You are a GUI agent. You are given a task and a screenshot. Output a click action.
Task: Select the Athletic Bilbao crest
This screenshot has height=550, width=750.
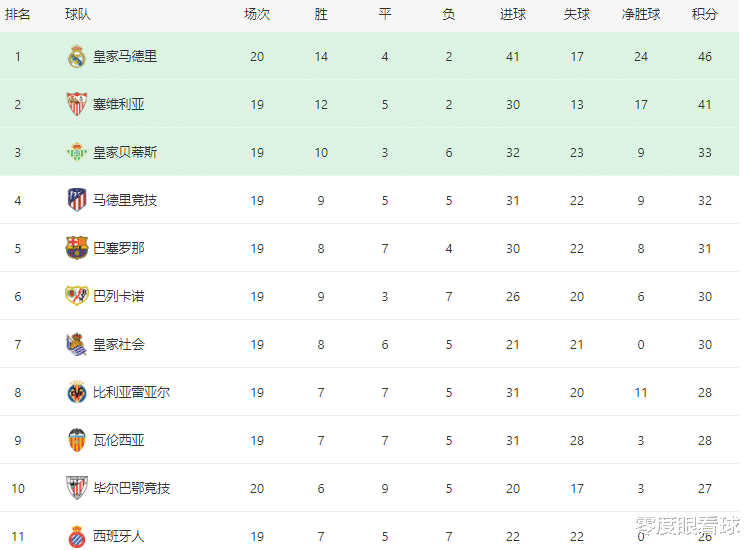click(77, 488)
